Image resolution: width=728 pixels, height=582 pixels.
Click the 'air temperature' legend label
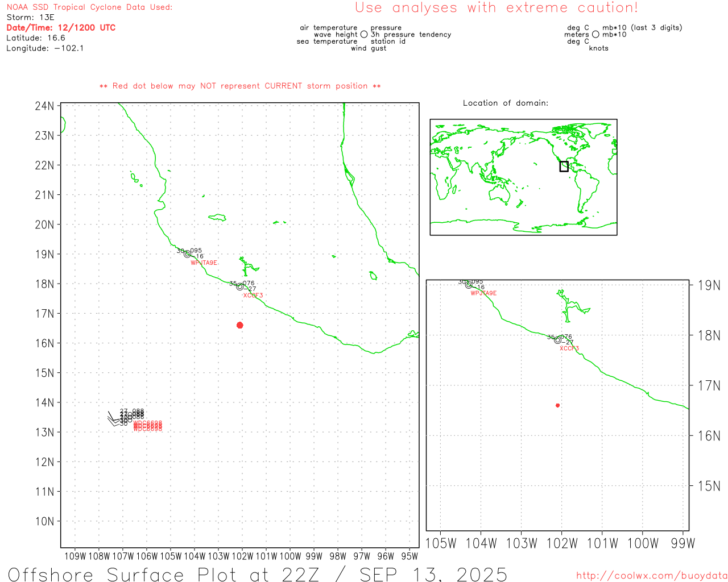coord(329,28)
